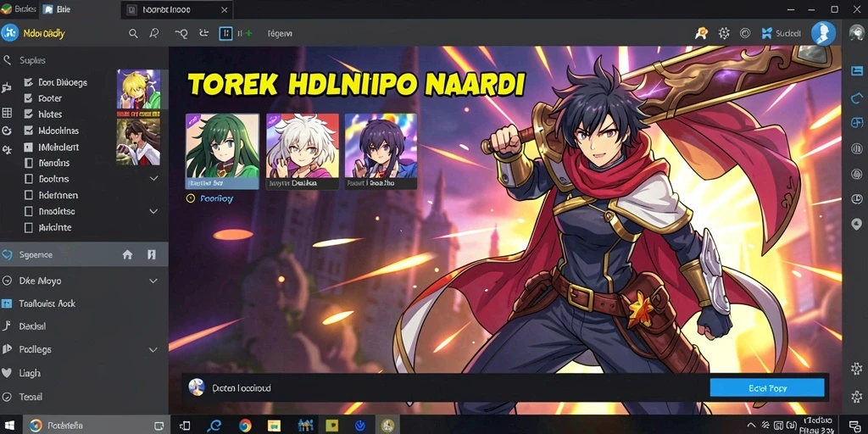Viewport: 868px width, 434px height.
Task: Click the grid icon in left icon strip
Action: (x=7, y=114)
